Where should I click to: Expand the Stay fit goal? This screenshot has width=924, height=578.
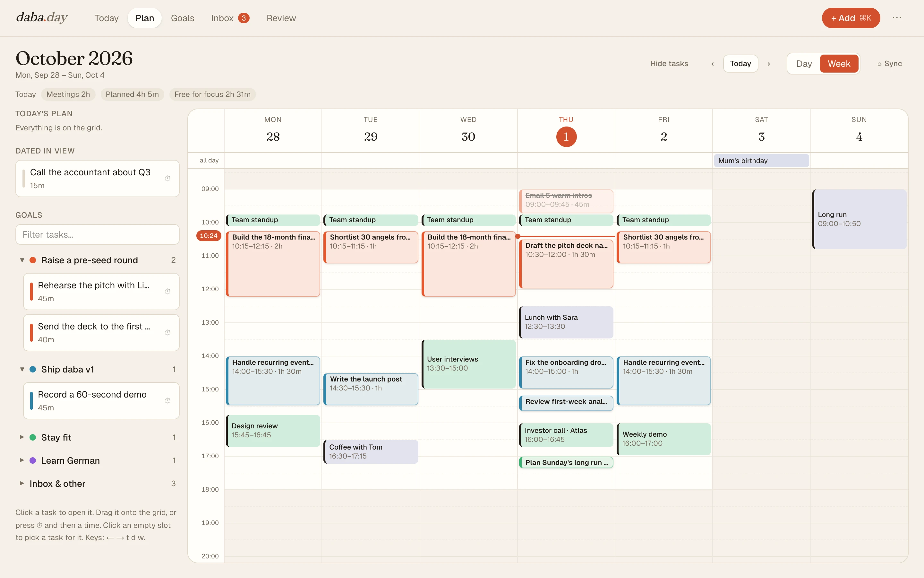tap(22, 437)
